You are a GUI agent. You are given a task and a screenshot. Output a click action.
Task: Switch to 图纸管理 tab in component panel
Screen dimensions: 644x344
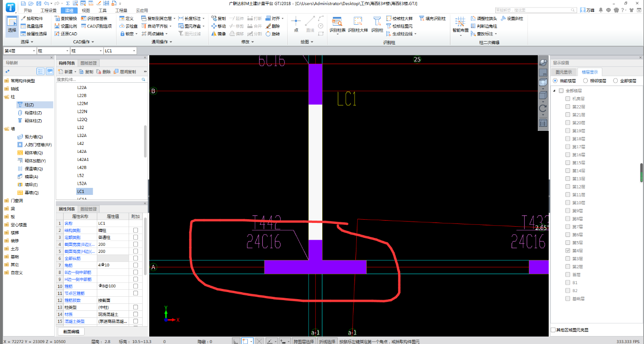tap(89, 63)
